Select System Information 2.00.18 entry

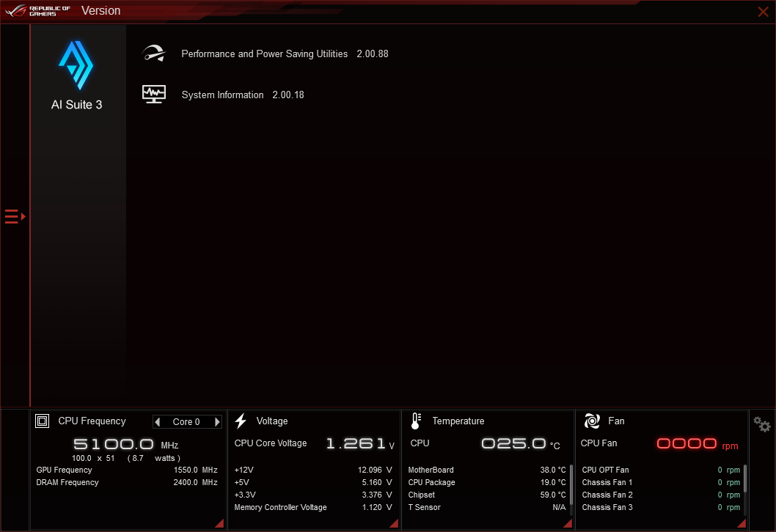point(243,95)
